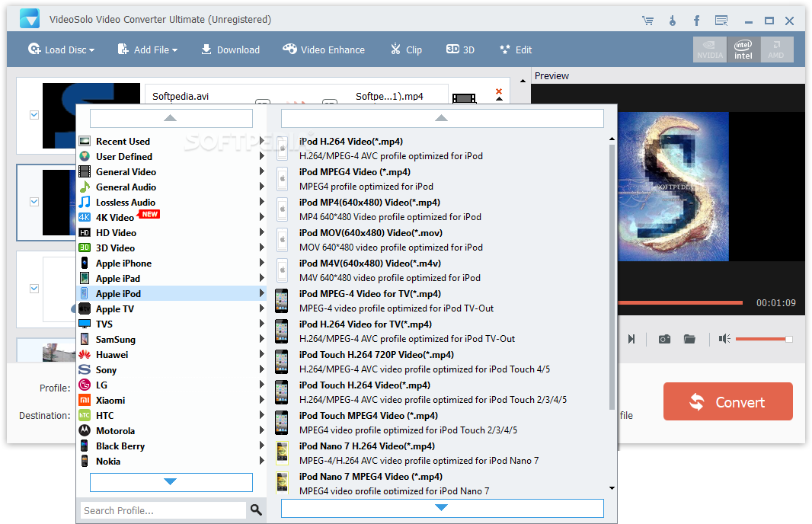Screen dimensions: 812x524
Task: Open the Load Disc dropdown
Action: (61, 50)
